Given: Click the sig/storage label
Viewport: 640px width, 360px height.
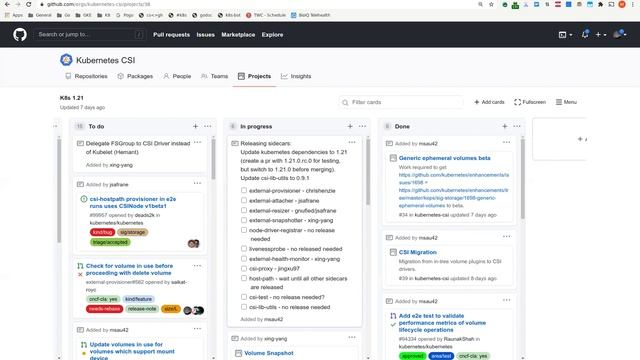Looking at the screenshot, I should [133, 232].
